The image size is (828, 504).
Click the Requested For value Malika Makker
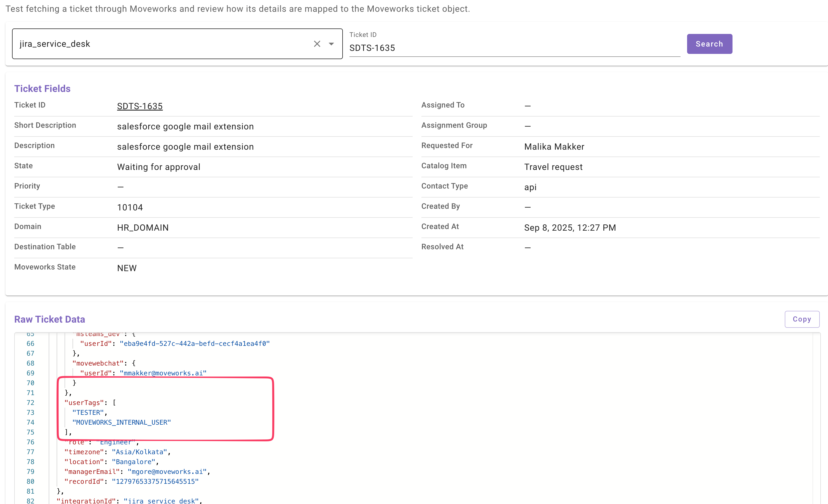pyautogui.click(x=554, y=146)
